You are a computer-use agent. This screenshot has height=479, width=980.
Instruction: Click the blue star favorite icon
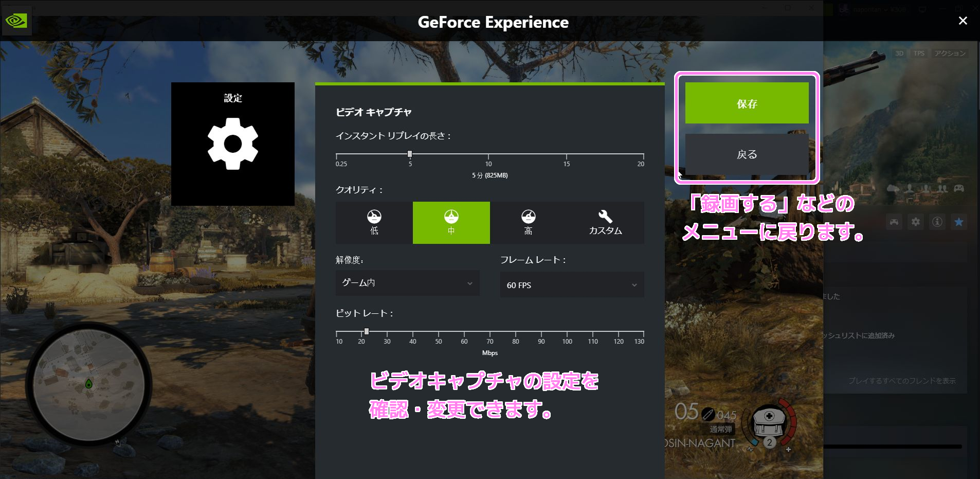[x=959, y=222]
